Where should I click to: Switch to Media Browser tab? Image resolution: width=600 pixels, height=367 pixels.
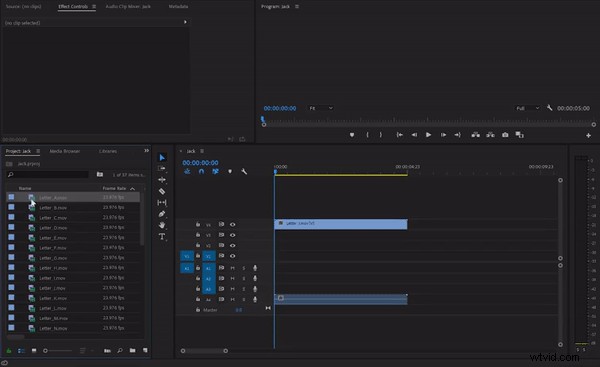tap(65, 151)
